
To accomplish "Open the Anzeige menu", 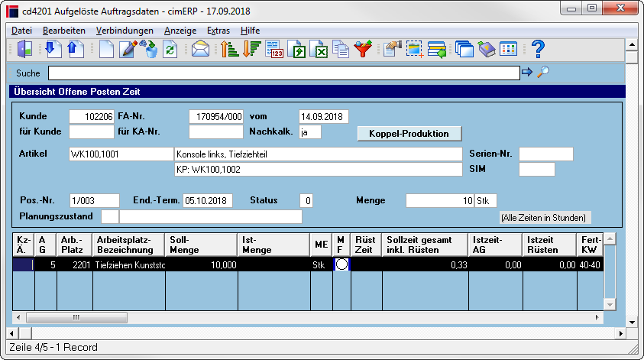I will click(180, 31).
